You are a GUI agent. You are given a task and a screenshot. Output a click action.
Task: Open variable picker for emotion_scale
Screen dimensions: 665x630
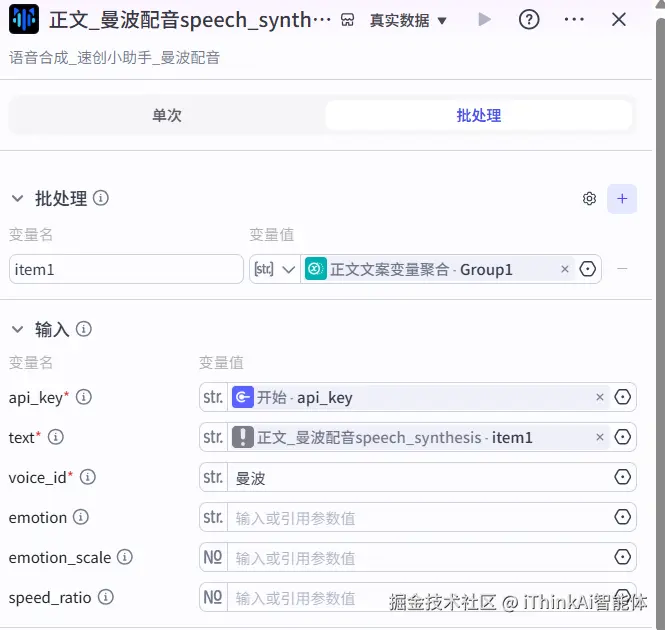622,557
